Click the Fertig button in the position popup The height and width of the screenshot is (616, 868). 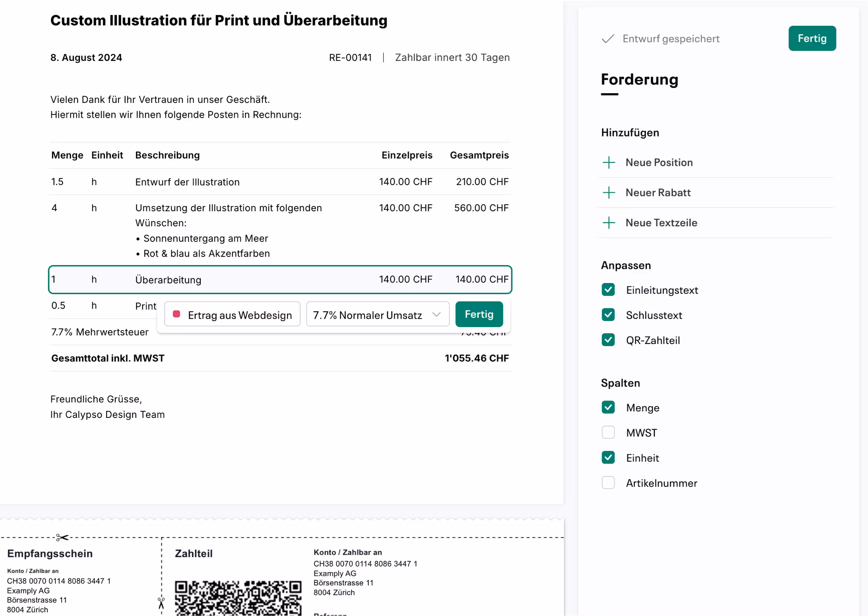coord(479,315)
